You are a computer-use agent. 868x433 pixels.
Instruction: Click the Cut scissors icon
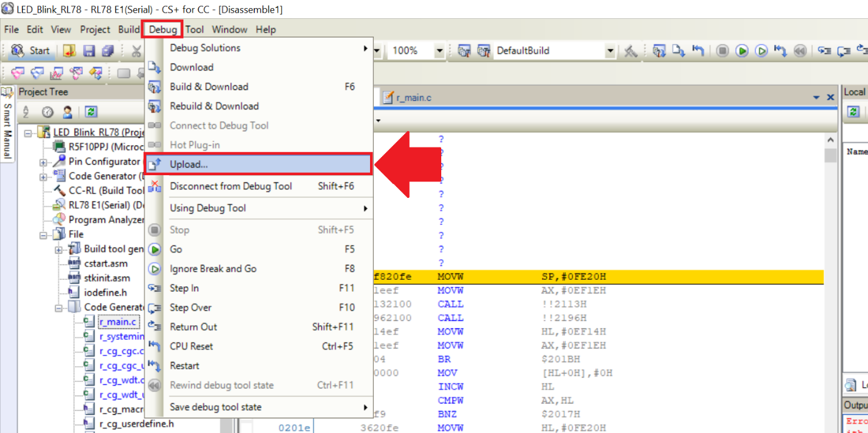[136, 51]
